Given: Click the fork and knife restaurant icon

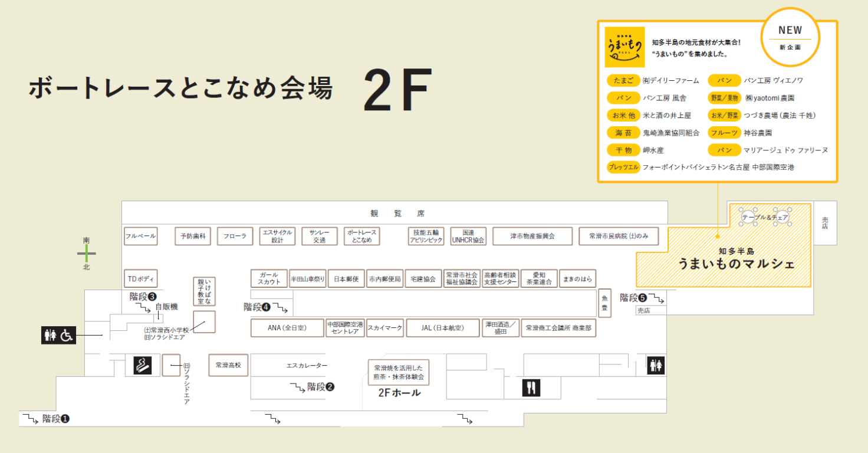Looking at the screenshot, I should tap(531, 388).
